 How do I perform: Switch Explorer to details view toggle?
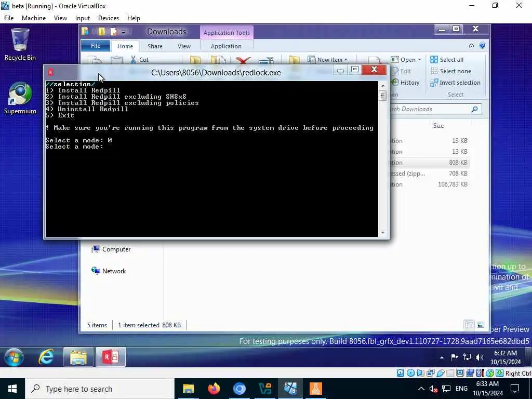(469, 325)
